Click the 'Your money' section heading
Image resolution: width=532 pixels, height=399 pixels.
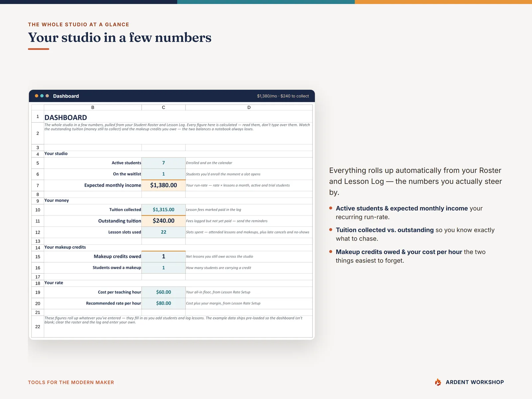point(57,200)
